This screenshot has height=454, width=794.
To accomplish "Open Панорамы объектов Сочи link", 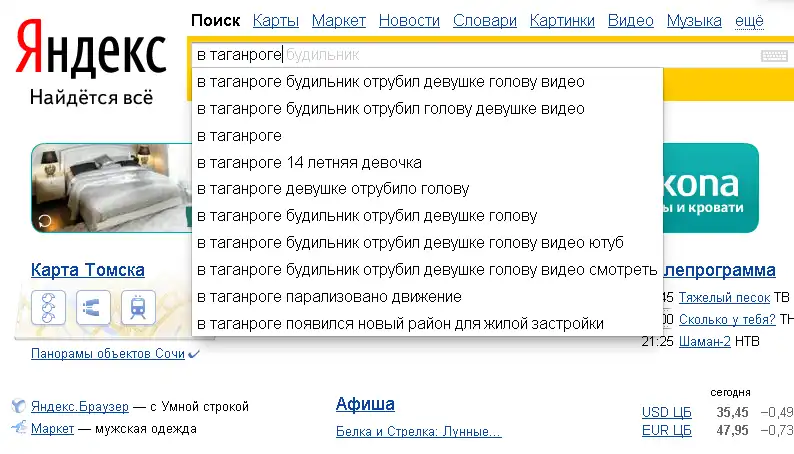I will [108, 354].
